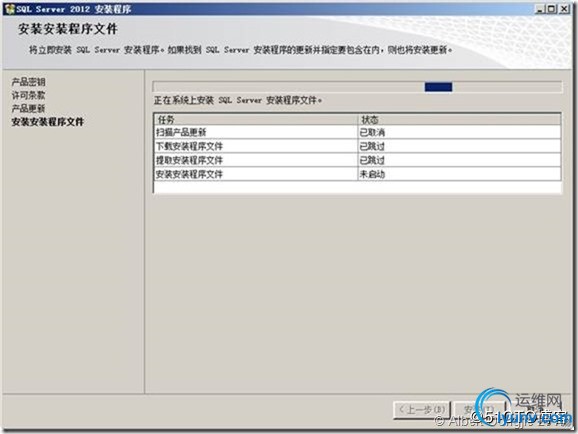Image resolution: width=578 pixels, height=434 pixels.
Task: Select the 安装安装程序文件 row in task table
Action: pyautogui.click(x=358, y=174)
